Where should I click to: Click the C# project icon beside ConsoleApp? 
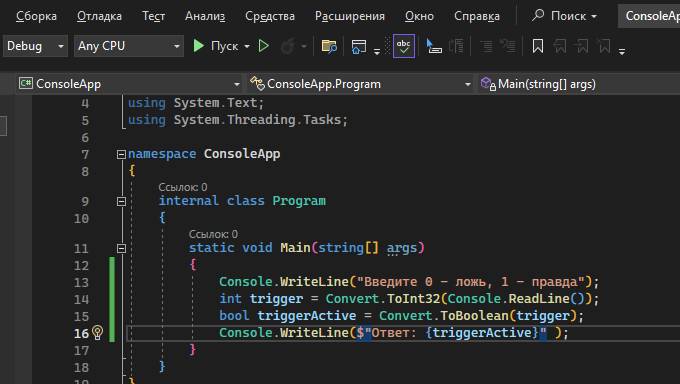pos(26,83)
